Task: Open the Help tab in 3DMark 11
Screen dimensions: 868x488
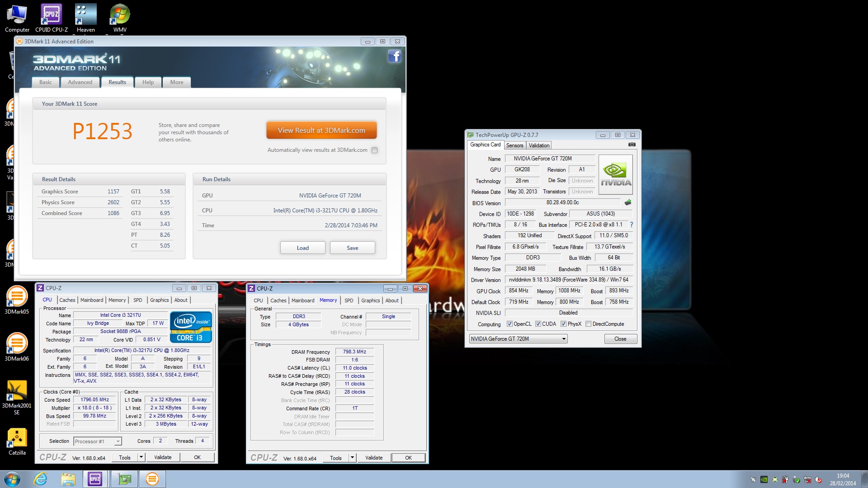Action: pyautogui.click(x=148, y=82)
